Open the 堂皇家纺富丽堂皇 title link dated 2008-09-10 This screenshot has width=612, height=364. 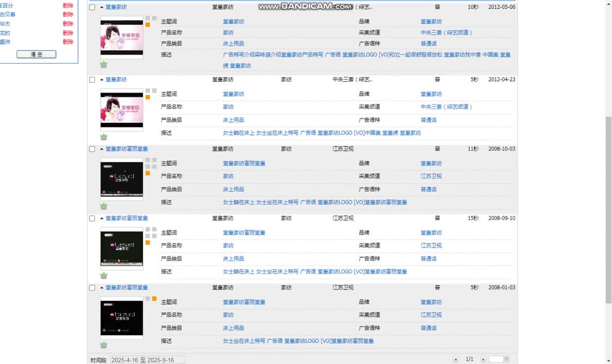pos(127,218)
